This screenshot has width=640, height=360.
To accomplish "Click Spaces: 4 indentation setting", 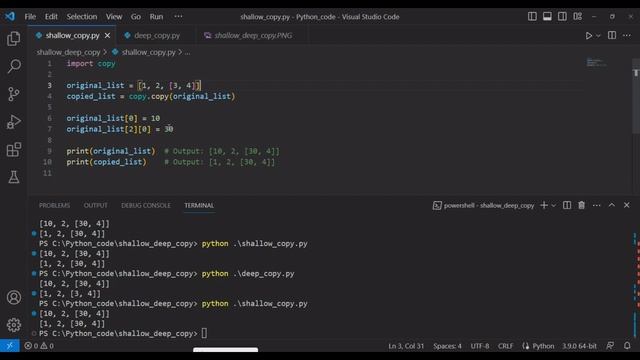I will [x=447, y=346].
